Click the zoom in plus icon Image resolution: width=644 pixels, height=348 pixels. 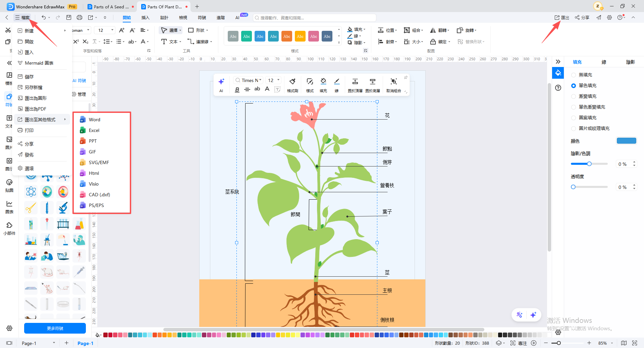pos(589,343)
